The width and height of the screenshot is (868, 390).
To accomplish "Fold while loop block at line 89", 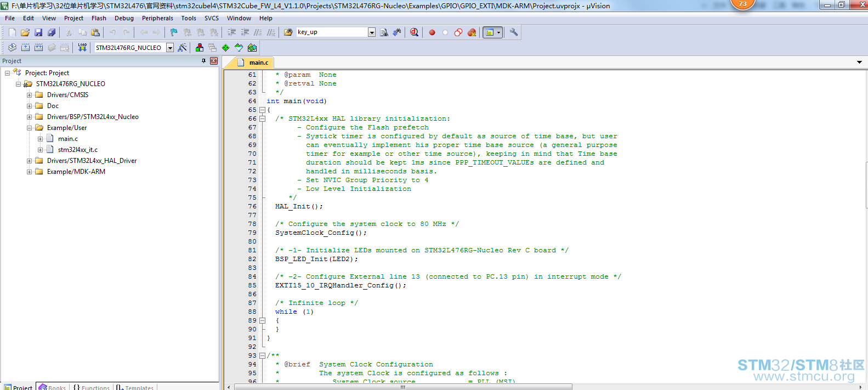I will (262, 320).
